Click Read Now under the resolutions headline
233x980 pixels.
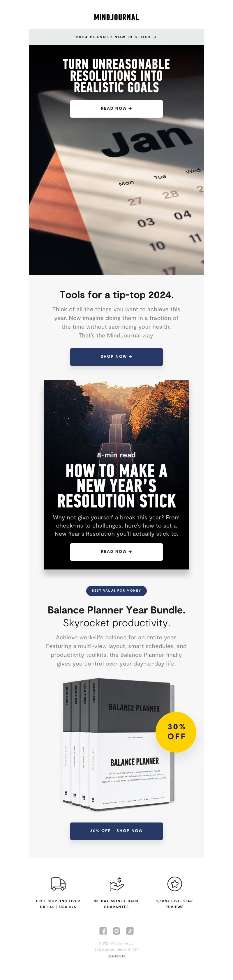[x=116, y=108]
